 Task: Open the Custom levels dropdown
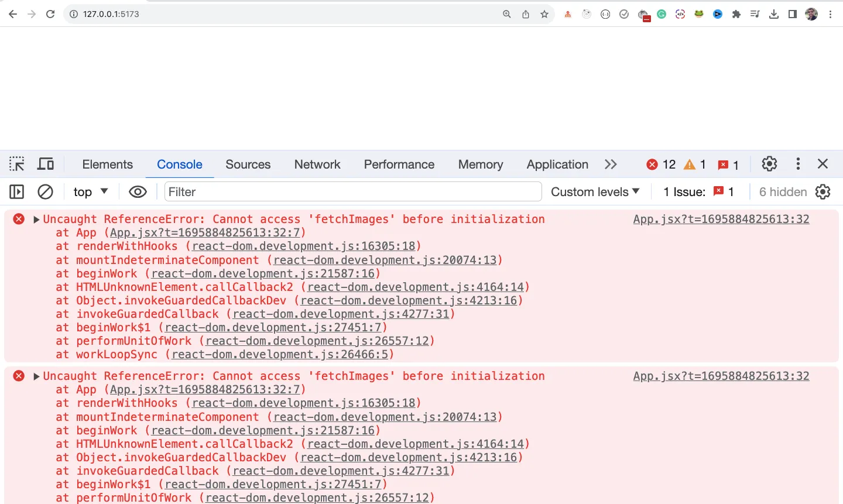[595, 191]
